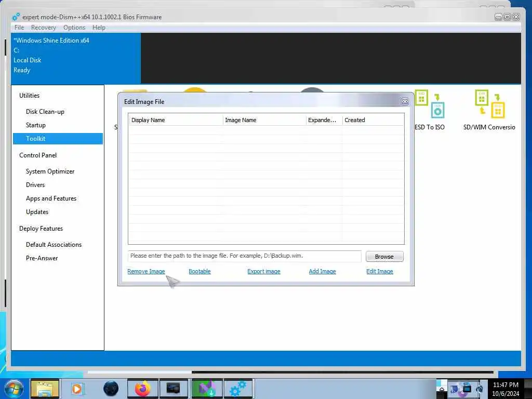The width and height of the screenshot is (532, 399).
Task: Maximize the Dism++ window
Action: (507, 17)
